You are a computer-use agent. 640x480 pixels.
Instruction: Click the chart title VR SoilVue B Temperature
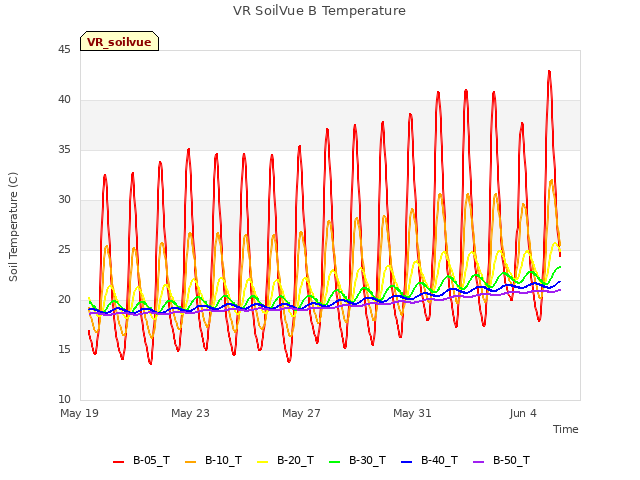click(x=319, y=11)
